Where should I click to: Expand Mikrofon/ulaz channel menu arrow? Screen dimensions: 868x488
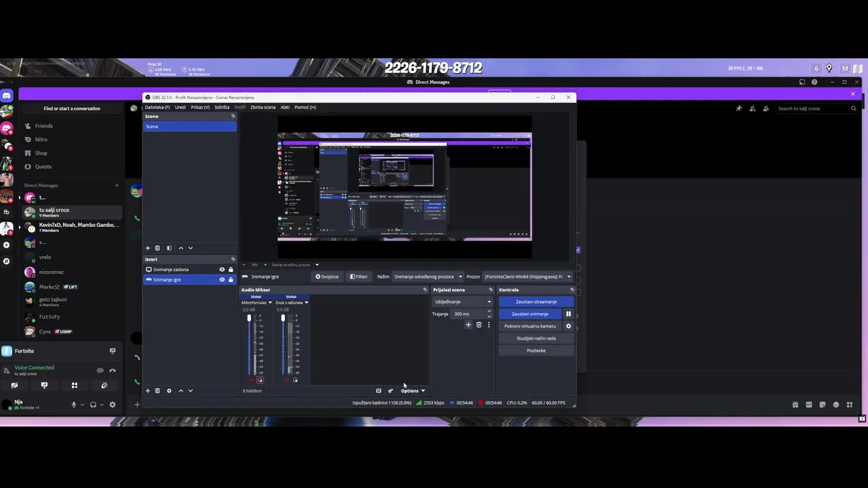point(270,302)
